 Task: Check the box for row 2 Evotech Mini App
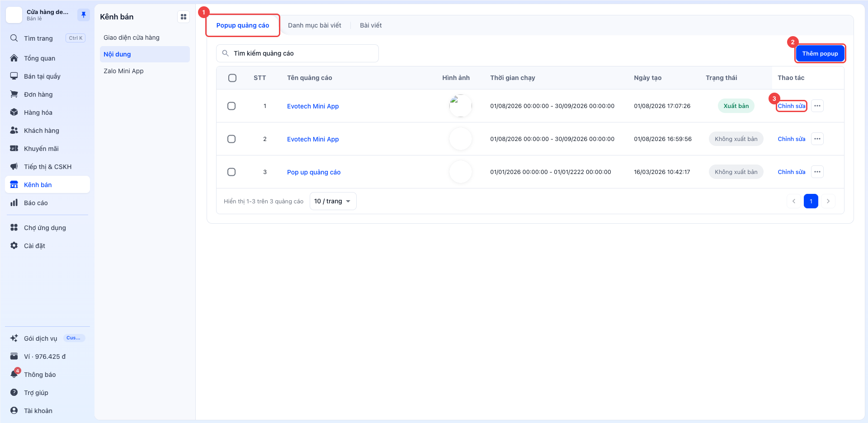[x=231, y=139]
